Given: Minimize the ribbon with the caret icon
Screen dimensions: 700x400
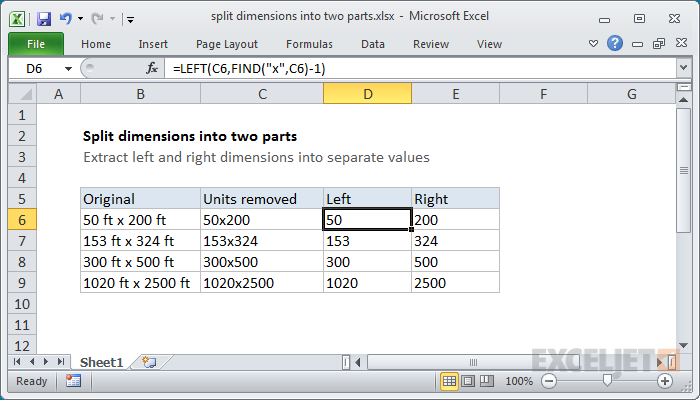Looking at the screenshot, I should point(593,44).
